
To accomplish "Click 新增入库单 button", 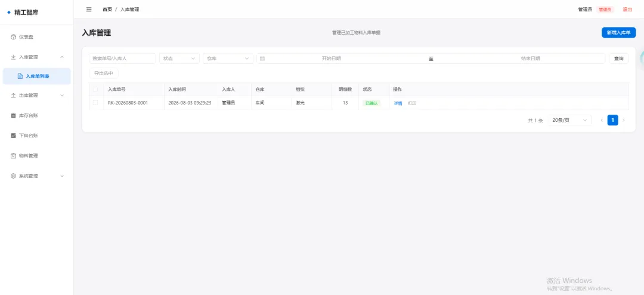I will (x=618, y=32).
